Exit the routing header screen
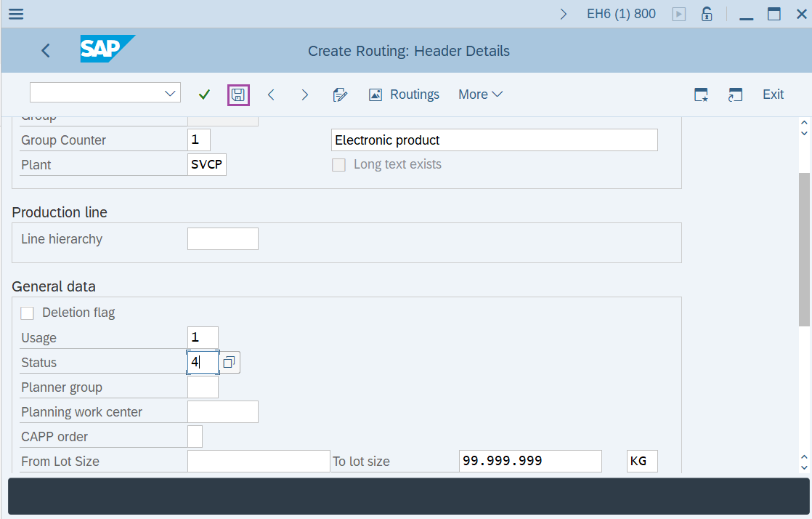Viewport: 812px width, 519px height. pyautogui.click(x=773, y=94)
